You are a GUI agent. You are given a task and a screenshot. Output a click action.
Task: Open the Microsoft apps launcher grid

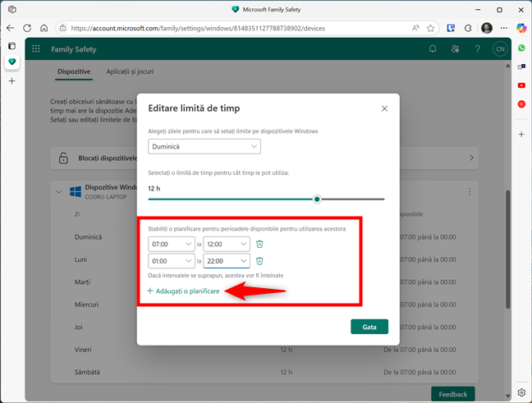pos(36,49)
